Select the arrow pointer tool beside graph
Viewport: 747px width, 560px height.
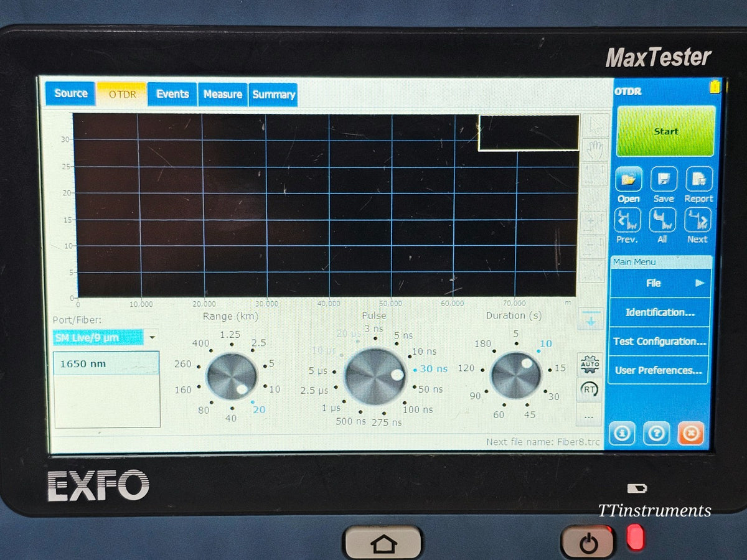point(594,126)
